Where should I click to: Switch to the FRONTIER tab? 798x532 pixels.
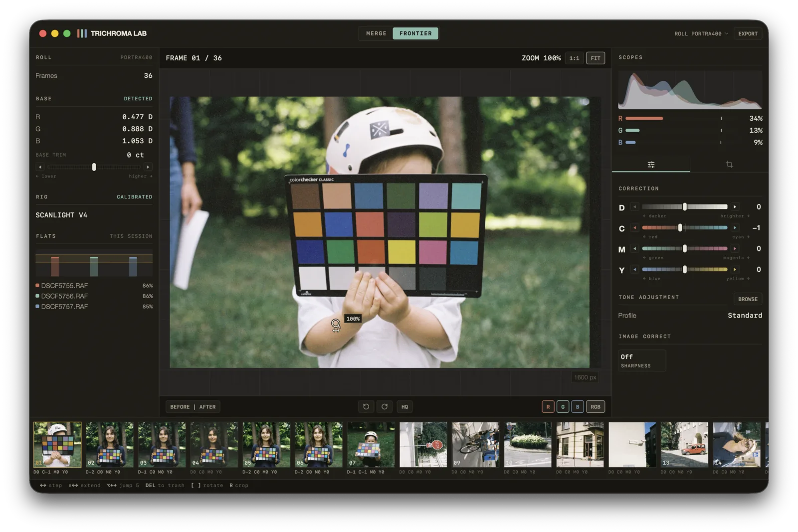click(x=415, y=33)
